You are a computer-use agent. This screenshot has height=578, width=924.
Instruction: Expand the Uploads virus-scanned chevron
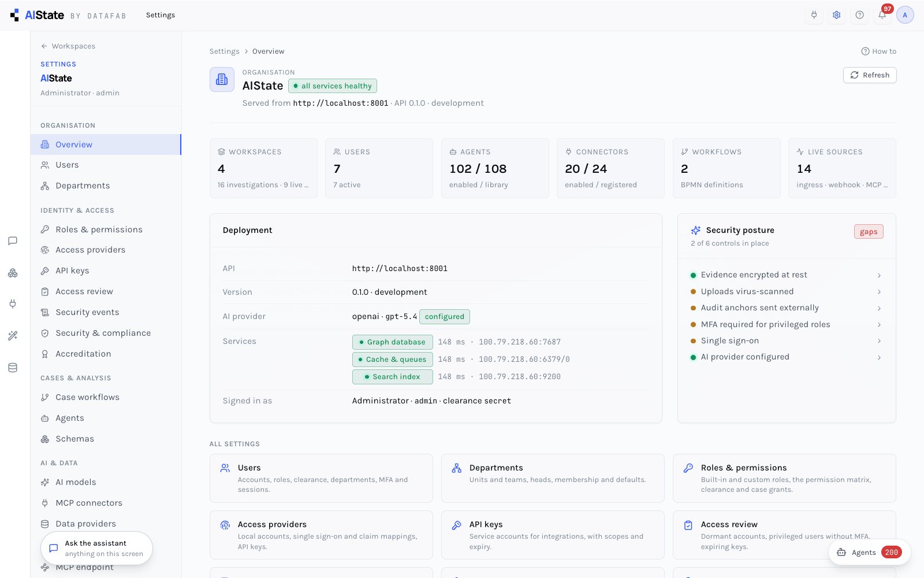tap(879, 292)
